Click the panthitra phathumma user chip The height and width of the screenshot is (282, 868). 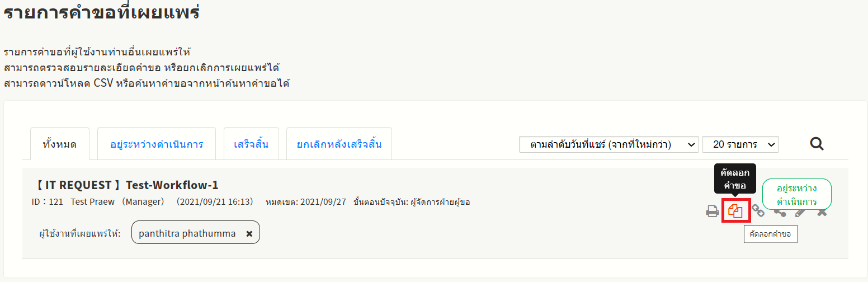(187, 233)
